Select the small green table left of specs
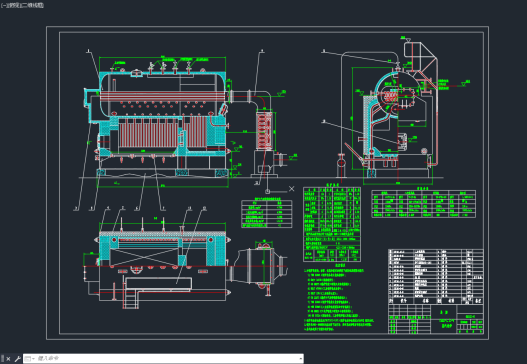This screenshot has height=364, width=527. (x=267, y=214)
